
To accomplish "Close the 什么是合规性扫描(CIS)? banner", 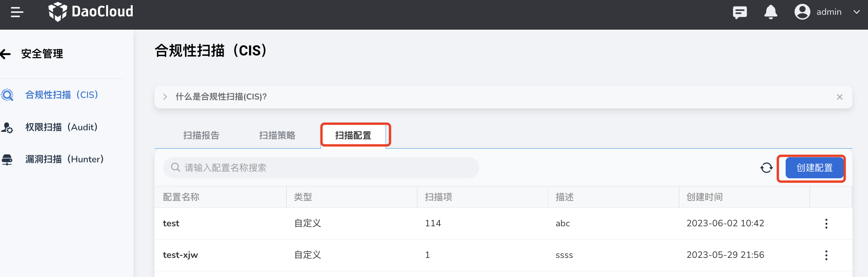I will (840, 97).
